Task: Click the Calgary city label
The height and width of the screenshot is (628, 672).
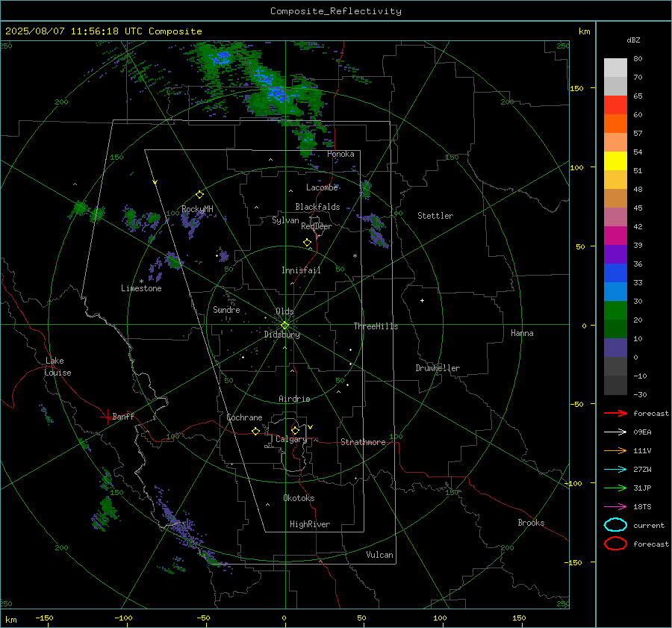Action: click(x=291, y=439)
